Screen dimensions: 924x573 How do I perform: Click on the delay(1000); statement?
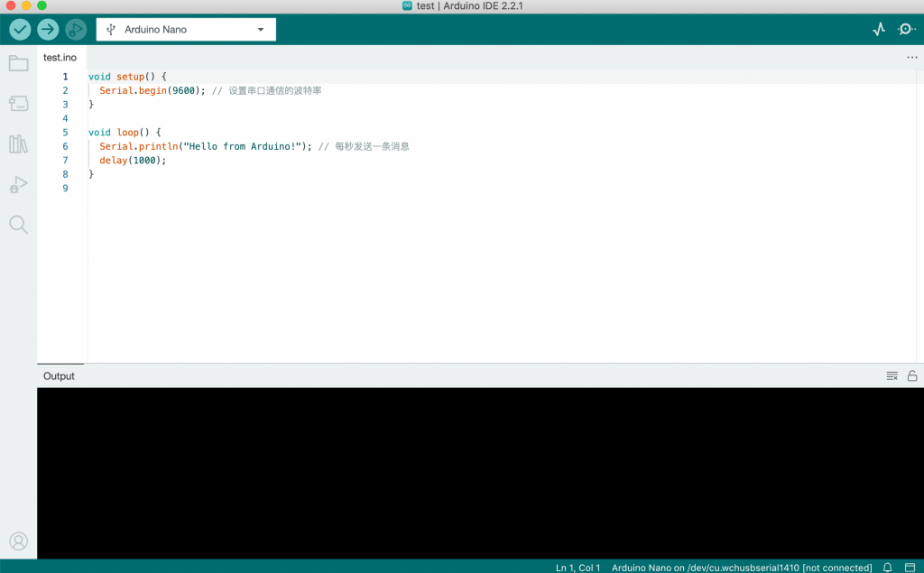(133, 161)
